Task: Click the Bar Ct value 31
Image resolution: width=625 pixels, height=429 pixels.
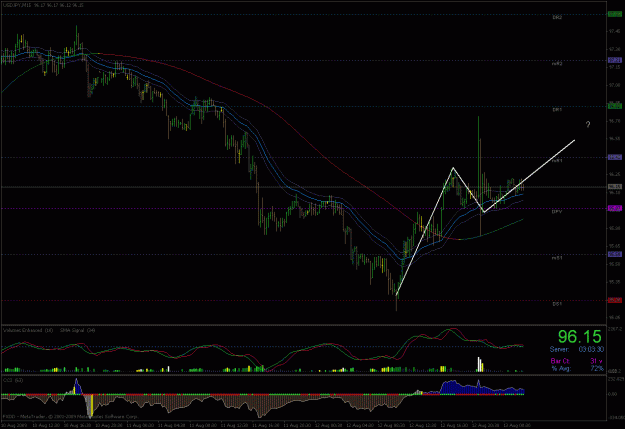Action: (x=594, y=361)
